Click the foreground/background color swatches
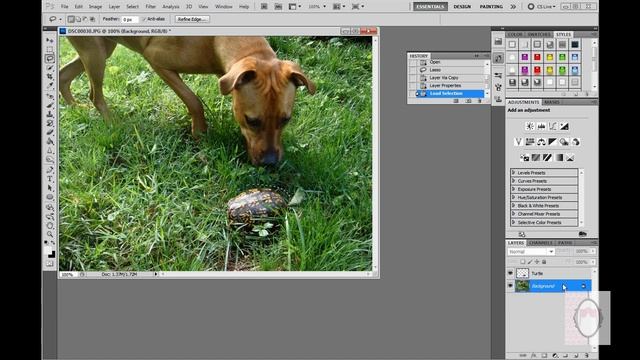This screenshot has width=640, height=360. tap(49, 252)
